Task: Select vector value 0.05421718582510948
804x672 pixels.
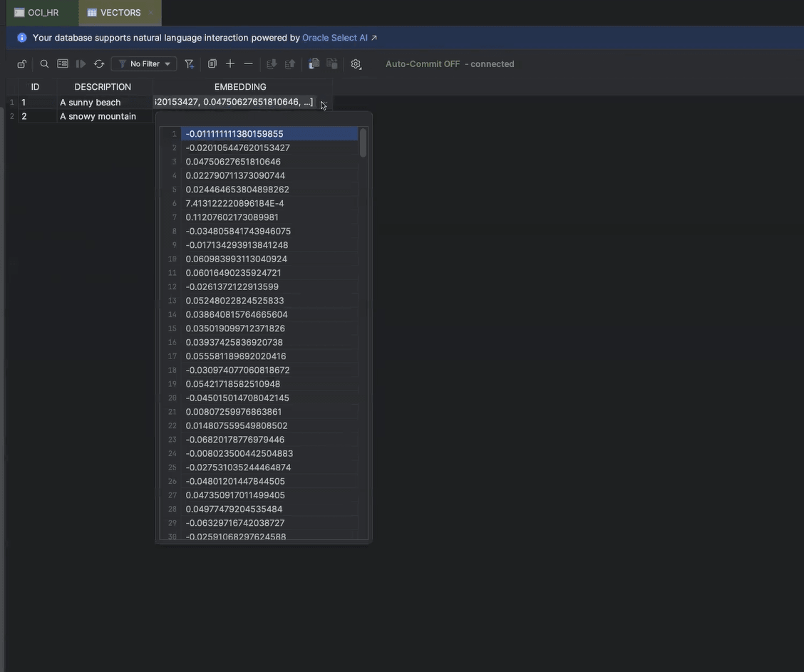Action: 269,384
